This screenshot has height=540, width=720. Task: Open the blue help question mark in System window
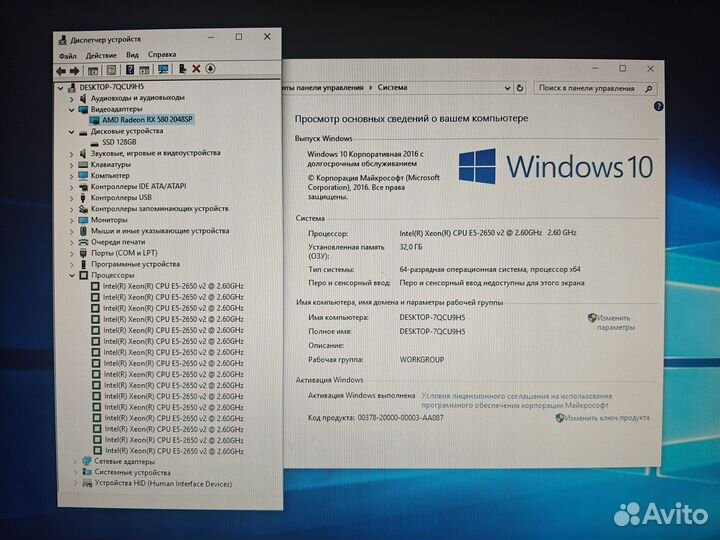click(x=658, y=107)
